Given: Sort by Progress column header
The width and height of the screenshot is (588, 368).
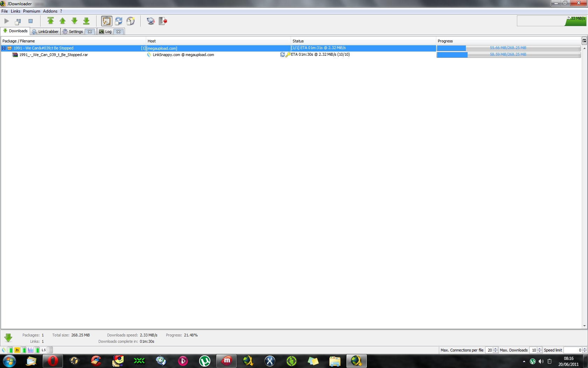Looking at the screenshot, I should [x=509, y=41].
